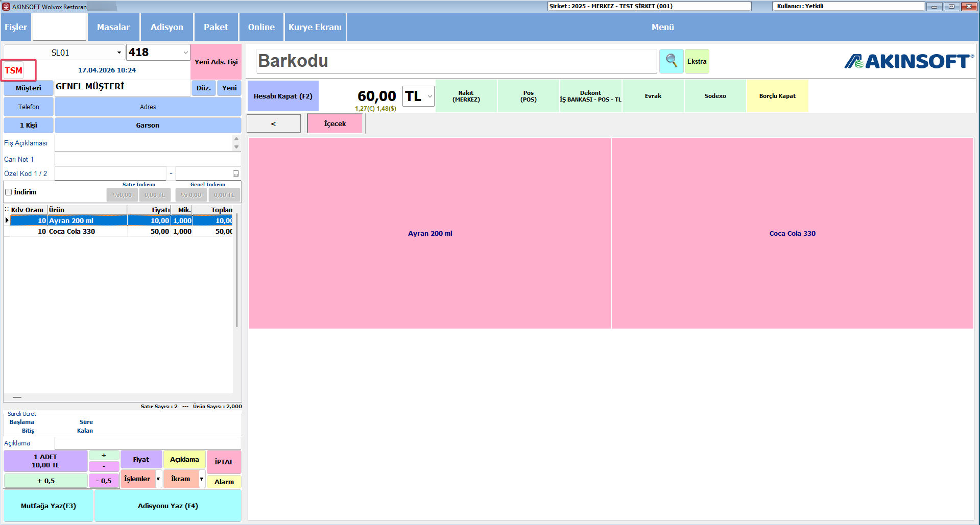This screenshot has height=525, width=980.
Task: Choose Sodexo payment option
Action: point(715,96)
